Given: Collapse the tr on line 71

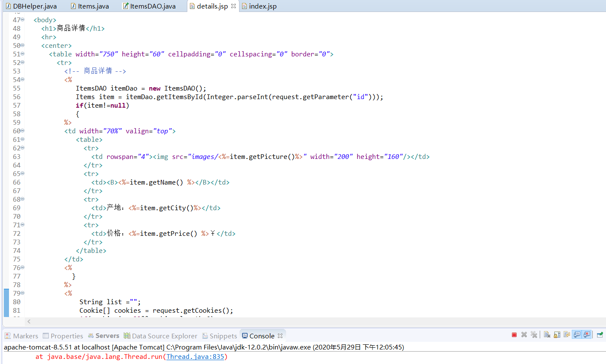Looking at the screenshot, I should point(23,225).
